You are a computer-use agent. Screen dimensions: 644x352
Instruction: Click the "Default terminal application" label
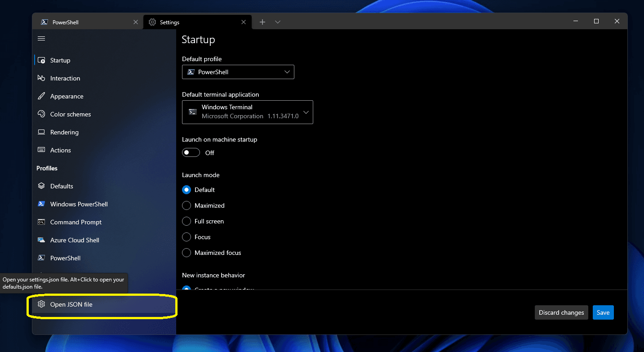221,94
